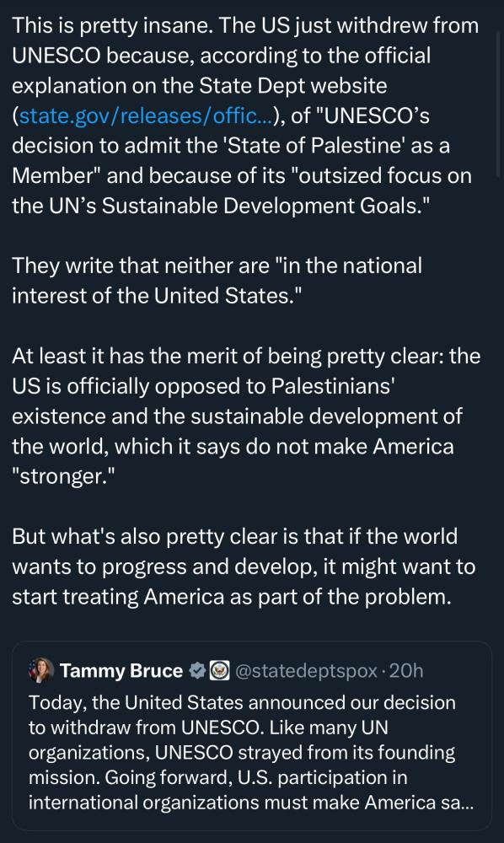Click the "They write that neither are" paragraph
This screenshot has width=504, height=843.
[x=217, y=281]
